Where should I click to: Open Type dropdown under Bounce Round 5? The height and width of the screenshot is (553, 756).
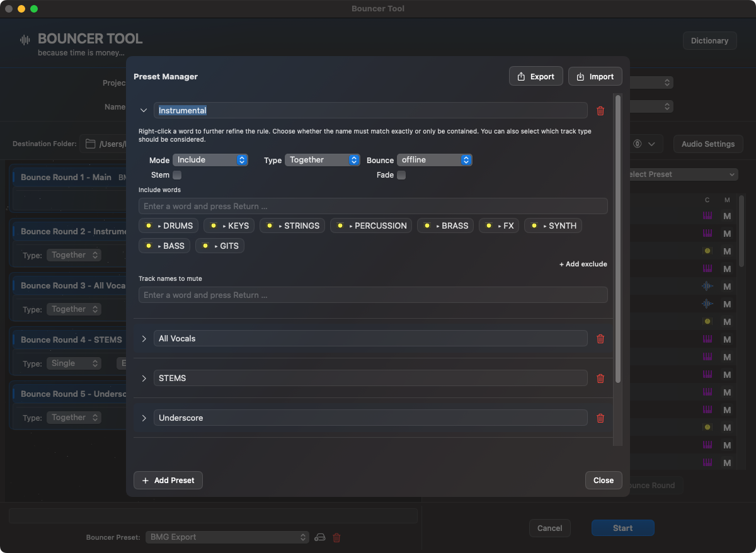(74, 418)
